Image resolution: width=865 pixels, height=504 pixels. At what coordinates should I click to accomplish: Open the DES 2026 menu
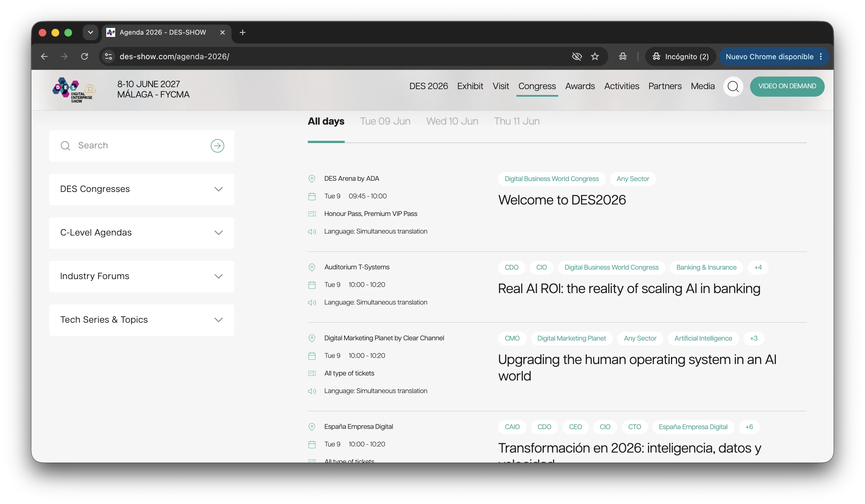point(429,86)
